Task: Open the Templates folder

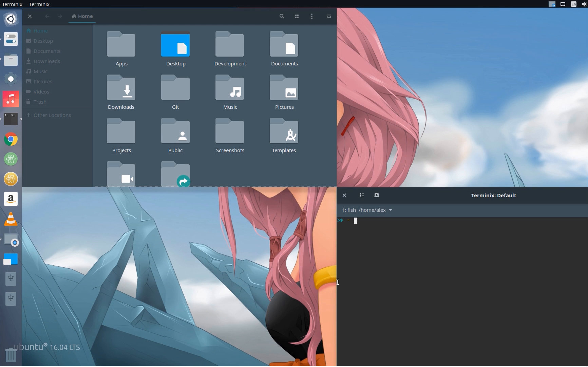Action: tap(284, 131)
